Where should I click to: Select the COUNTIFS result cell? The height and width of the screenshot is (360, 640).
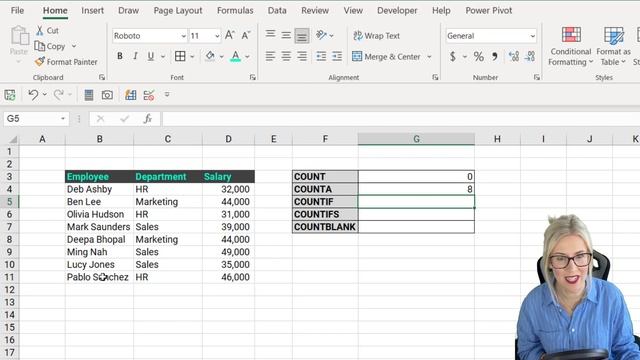tap(416, 214)
